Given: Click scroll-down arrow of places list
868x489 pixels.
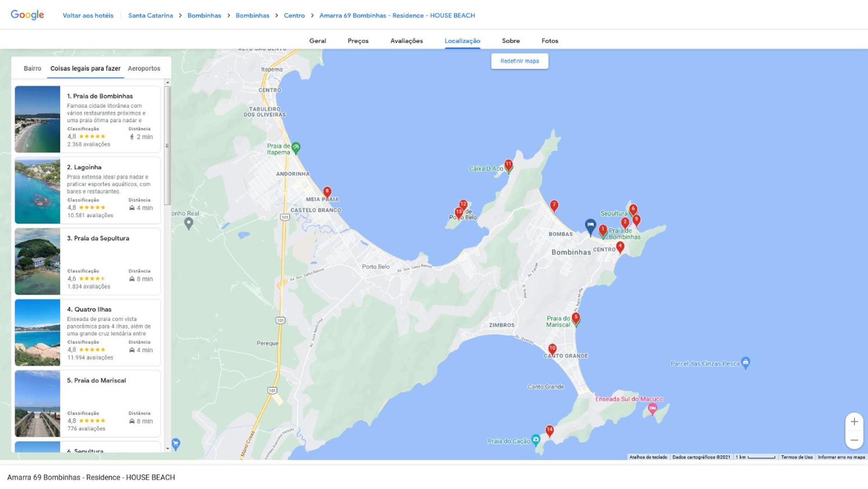Looking at the screenshot, I should pos(167,448).
